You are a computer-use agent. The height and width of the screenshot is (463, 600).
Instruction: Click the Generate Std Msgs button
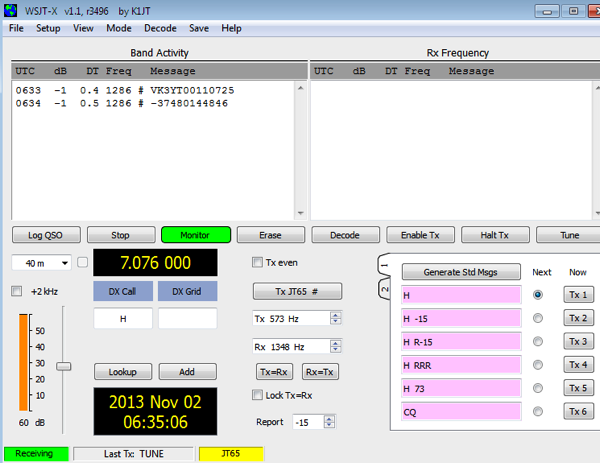[461, 272]
